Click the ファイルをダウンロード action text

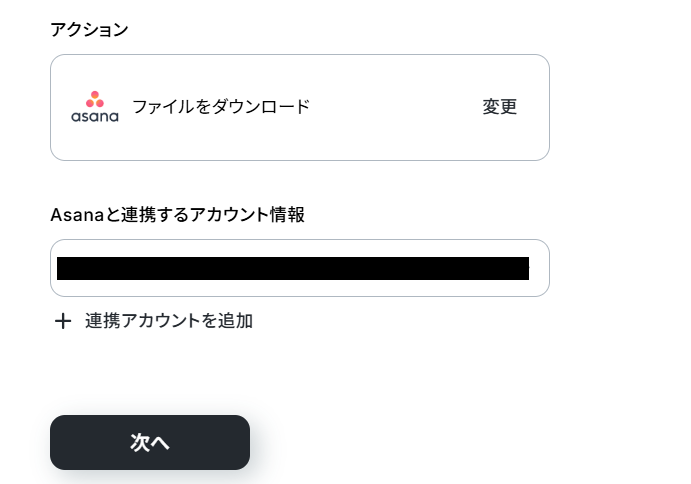click(x=221, y=107)
